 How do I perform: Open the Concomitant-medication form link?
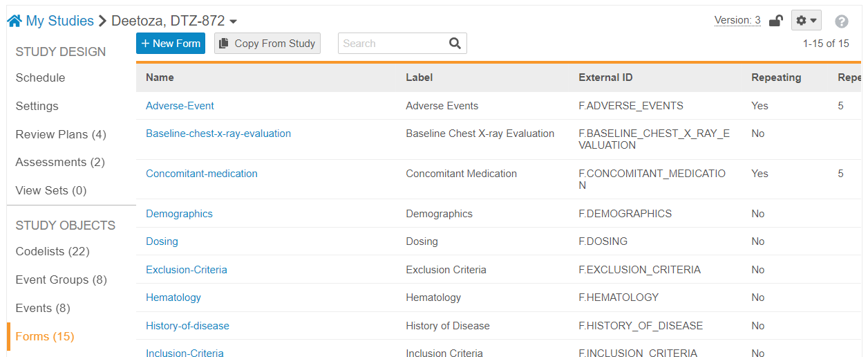point(201,174)
